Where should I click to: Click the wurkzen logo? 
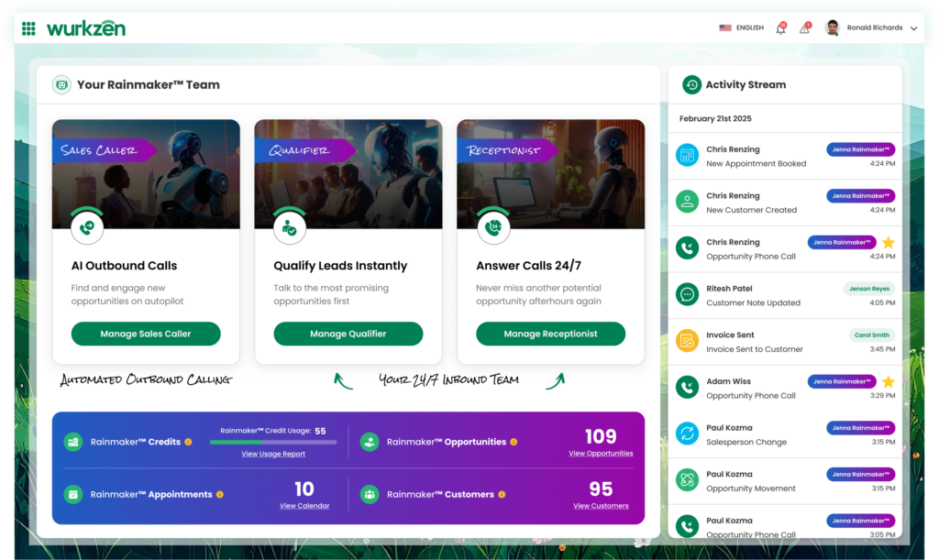coord(86,28)
